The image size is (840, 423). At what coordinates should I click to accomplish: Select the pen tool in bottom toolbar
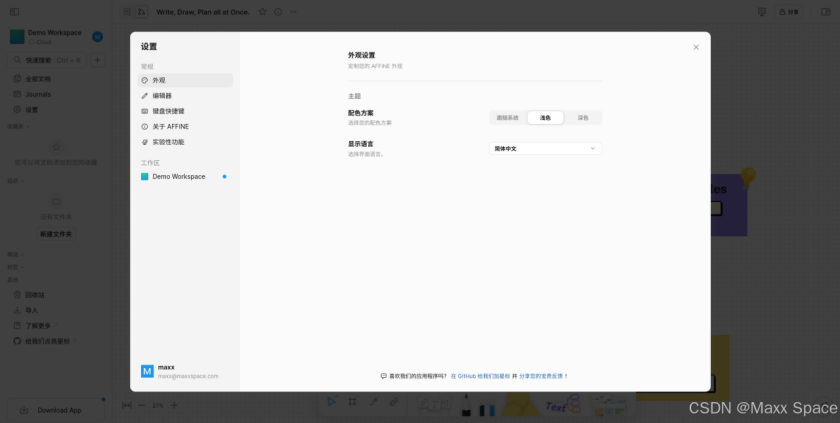pyautogui.click(x=466, y=405)
